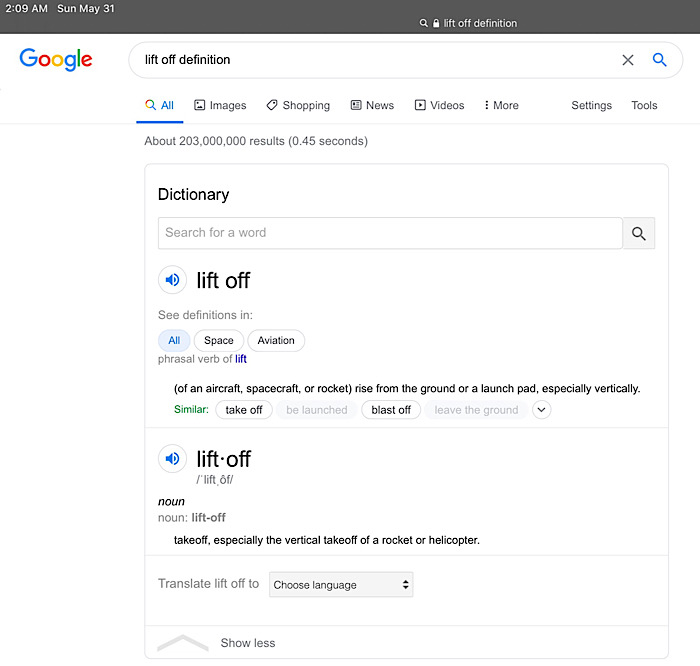The width and height of the screenshot is (700, 666).
Task: Select the All definitions filter chip
Action: point(174,340)
